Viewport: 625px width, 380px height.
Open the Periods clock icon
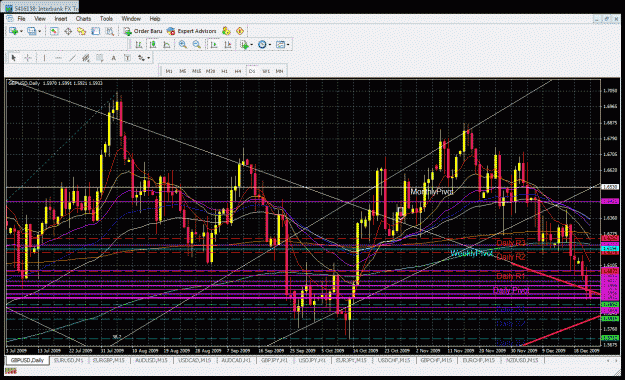[x=262, y=45]
